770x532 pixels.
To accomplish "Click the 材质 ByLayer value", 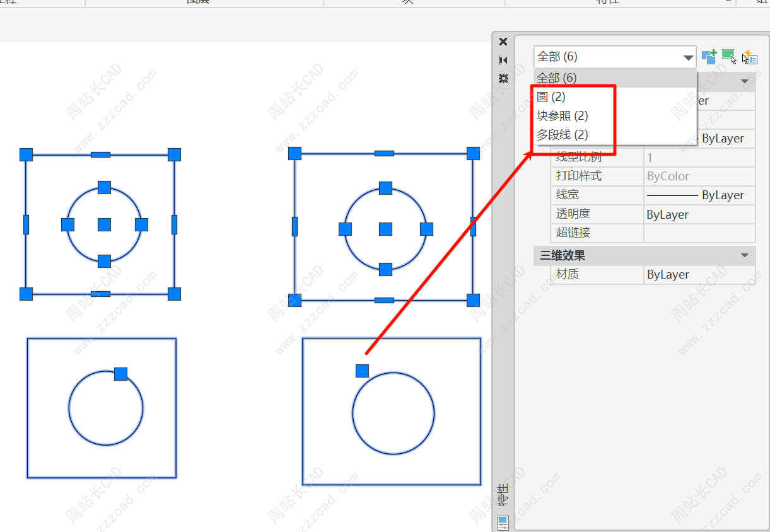I will click(x=699, y=275).
